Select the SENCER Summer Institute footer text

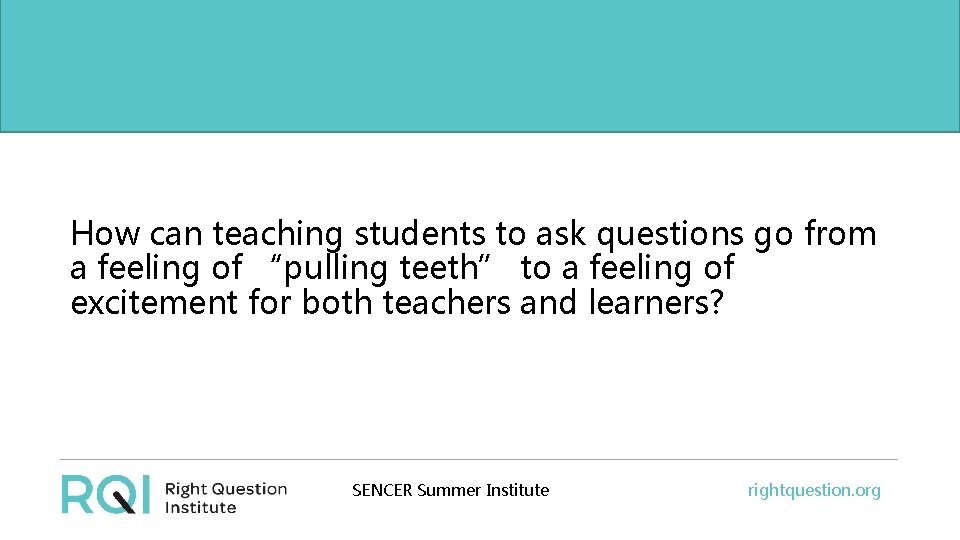tap(450, 490)
